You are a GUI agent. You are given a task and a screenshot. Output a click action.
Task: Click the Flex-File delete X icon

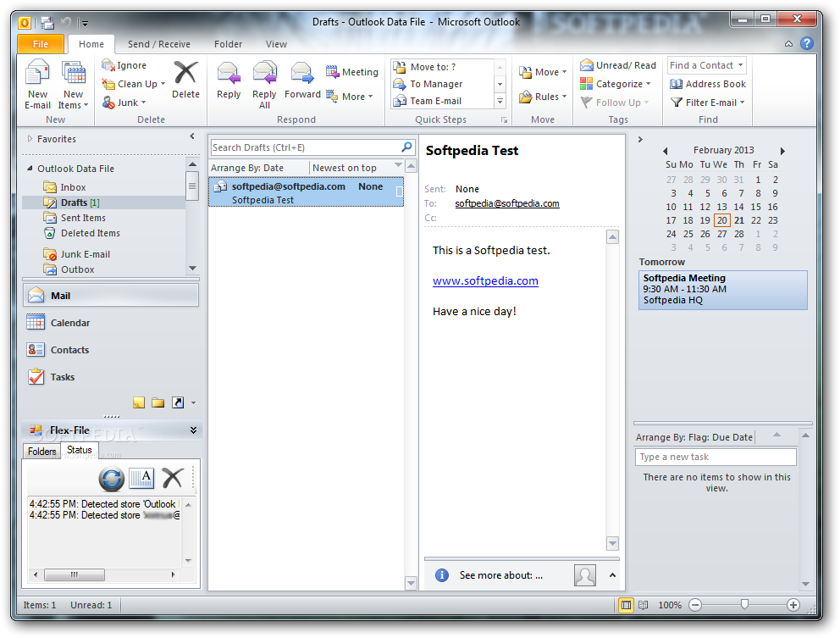(x=173, y=478)
